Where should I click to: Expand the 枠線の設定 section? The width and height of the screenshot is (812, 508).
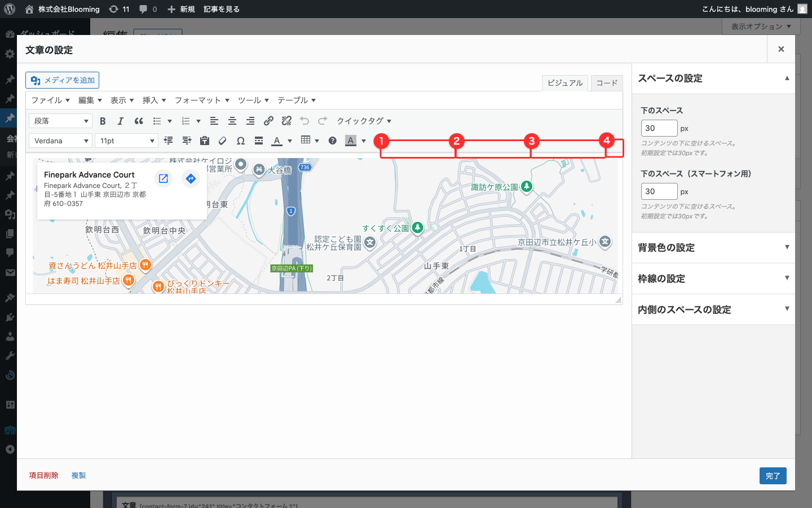coord(713,279)
